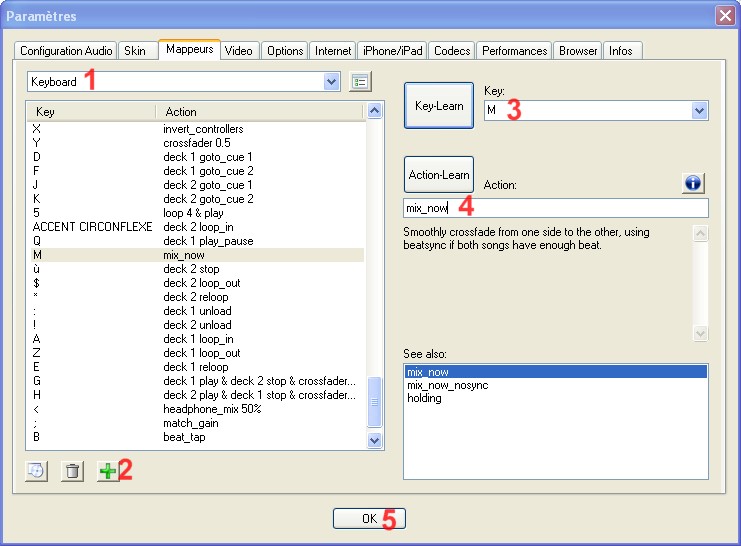
Task: Click the blue info icon above Action field
Action: (x=694, y=183)
